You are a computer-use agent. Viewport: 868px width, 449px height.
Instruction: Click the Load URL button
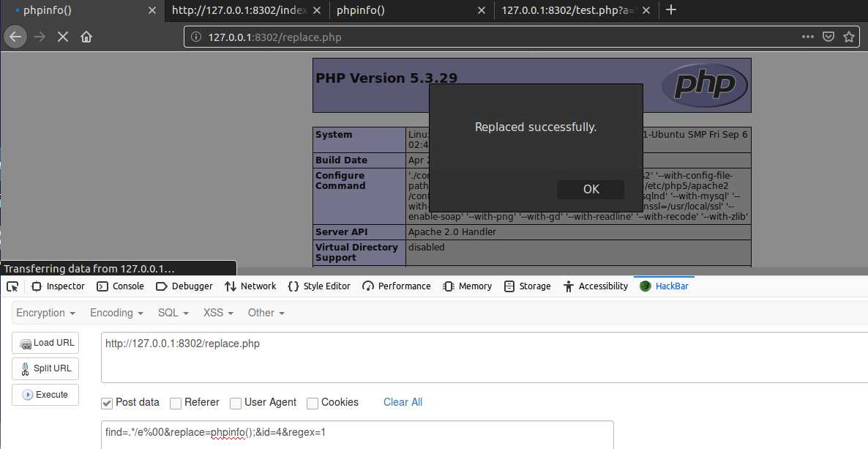pos(45,343)
